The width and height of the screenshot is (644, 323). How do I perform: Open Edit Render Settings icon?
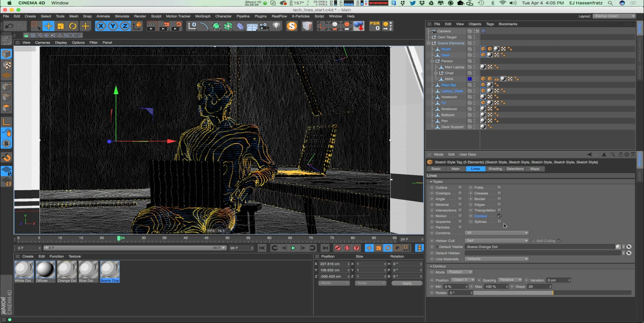click(176, 26)
